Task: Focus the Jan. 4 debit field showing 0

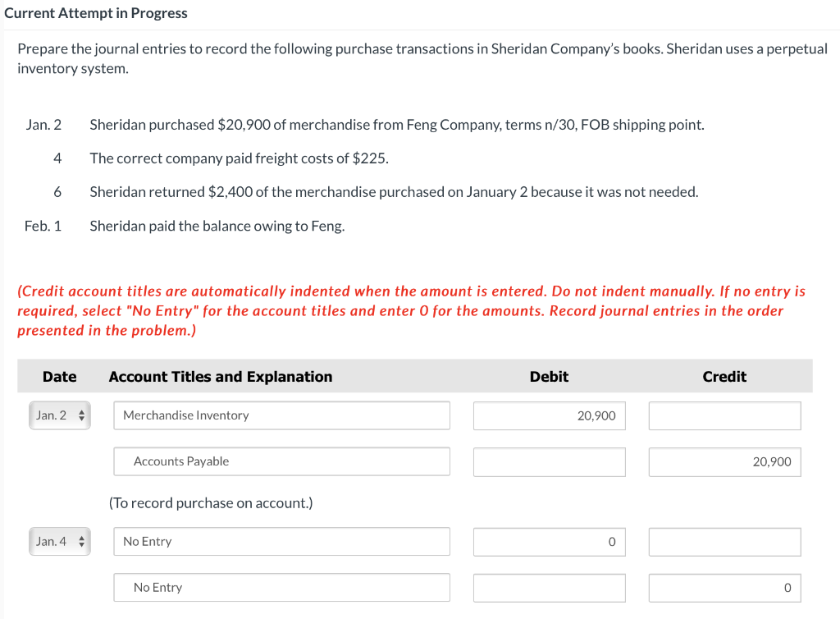Action: click(549, 542)
